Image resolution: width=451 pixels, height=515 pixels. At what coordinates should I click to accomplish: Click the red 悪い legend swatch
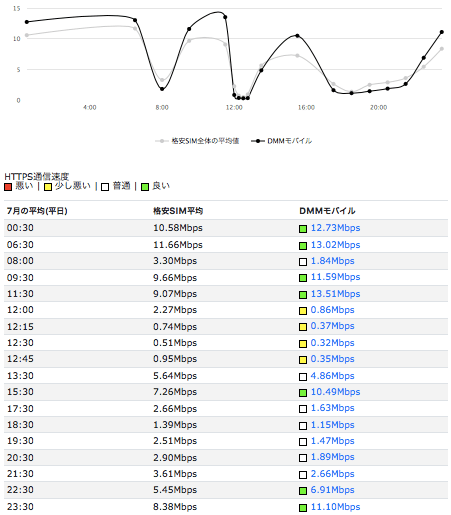click(8, 187)
